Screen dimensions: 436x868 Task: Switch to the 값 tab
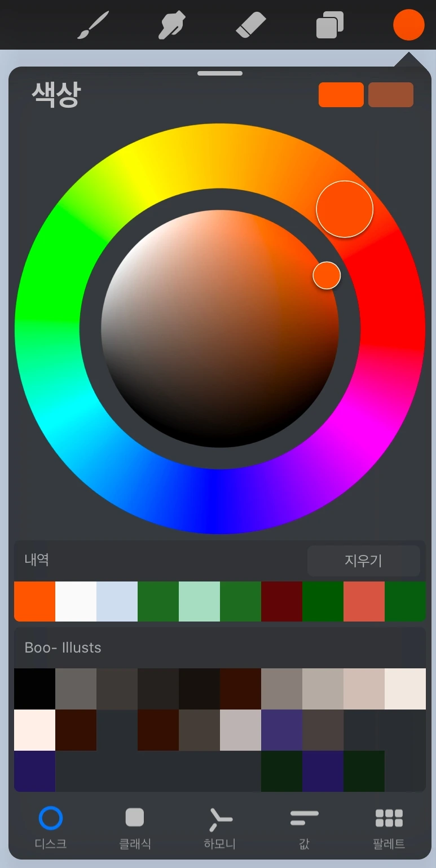tap(305, 828)
